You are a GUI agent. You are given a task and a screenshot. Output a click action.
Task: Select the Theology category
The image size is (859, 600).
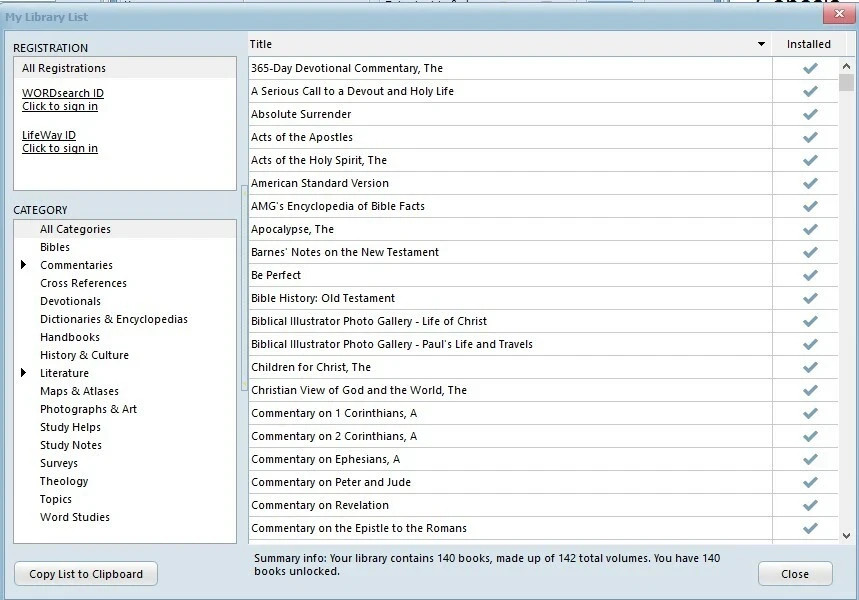point(63,481)
